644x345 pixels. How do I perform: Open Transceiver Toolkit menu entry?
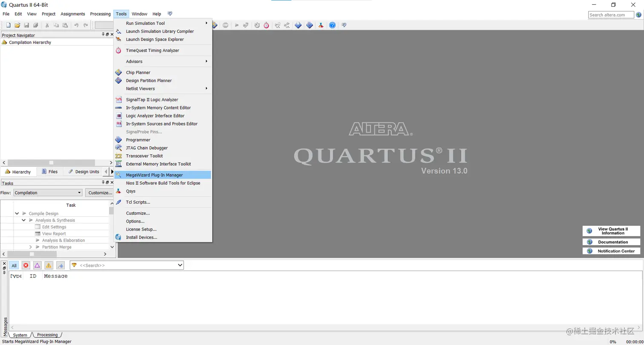pos(162,156)
